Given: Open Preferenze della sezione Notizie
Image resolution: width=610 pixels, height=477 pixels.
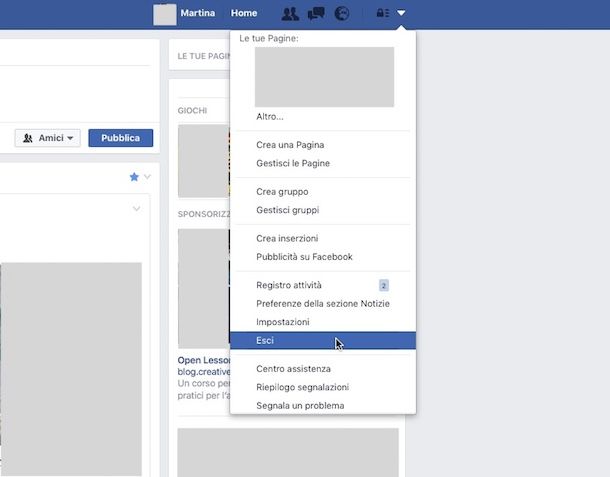Looking at the screenshot, I should [323, 303].
